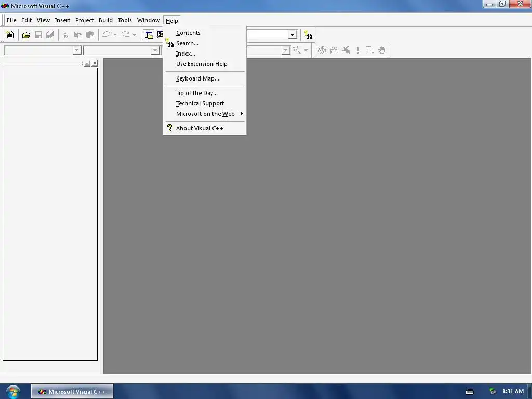Click the Cut scissors icon
Viewport: 532px width, 399px height.
[x=65, y=35]
